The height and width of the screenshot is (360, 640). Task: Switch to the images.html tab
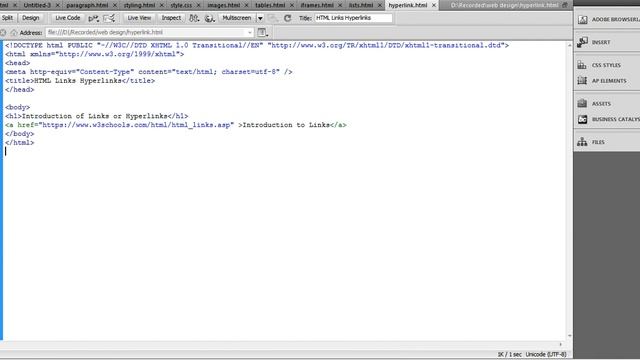pyautogui.click(x=223, y=5)
